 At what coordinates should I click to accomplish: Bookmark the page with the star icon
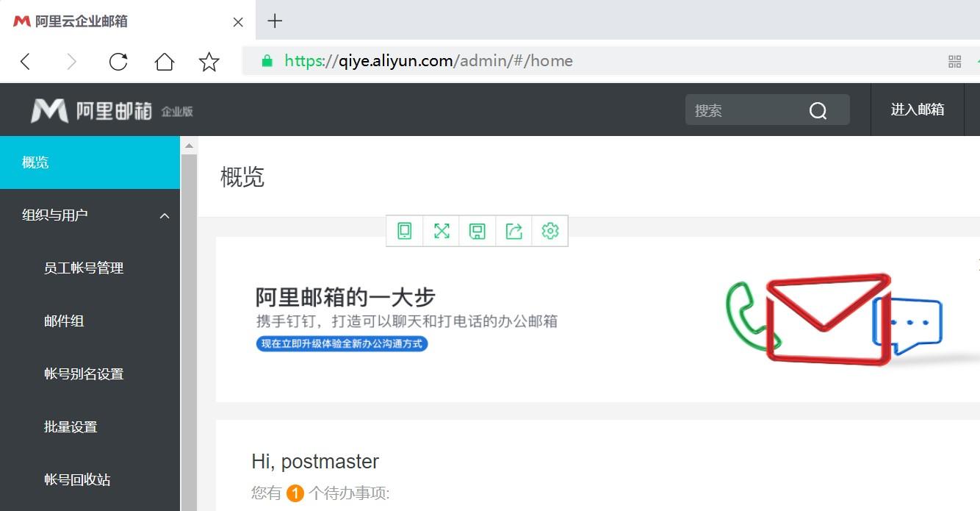point(209,62)
